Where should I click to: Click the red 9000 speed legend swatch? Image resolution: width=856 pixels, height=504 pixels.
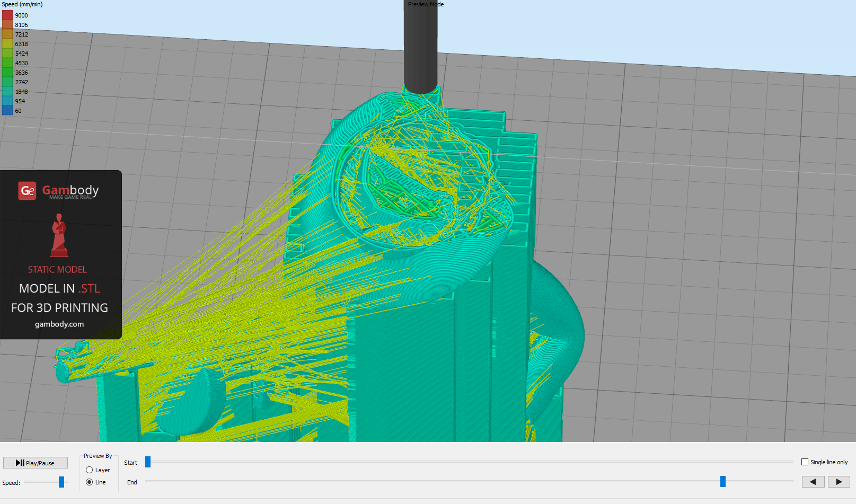tap(7, 15)
